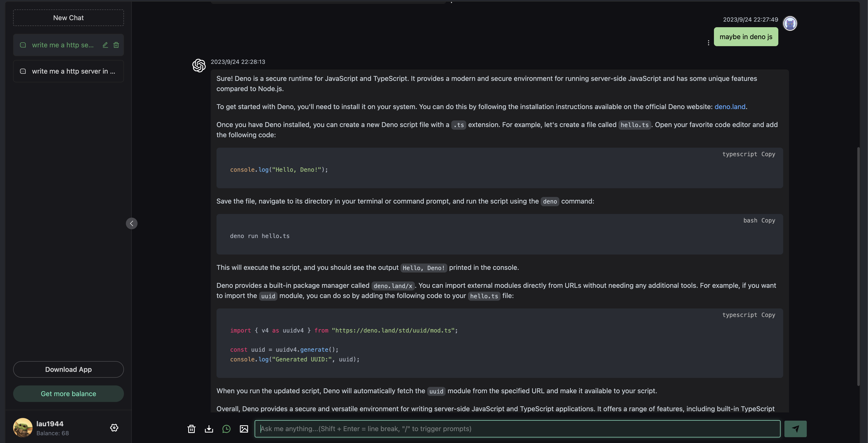
Task: Copy the console.log Hello Deno code block
Action: tap(768, 154)
